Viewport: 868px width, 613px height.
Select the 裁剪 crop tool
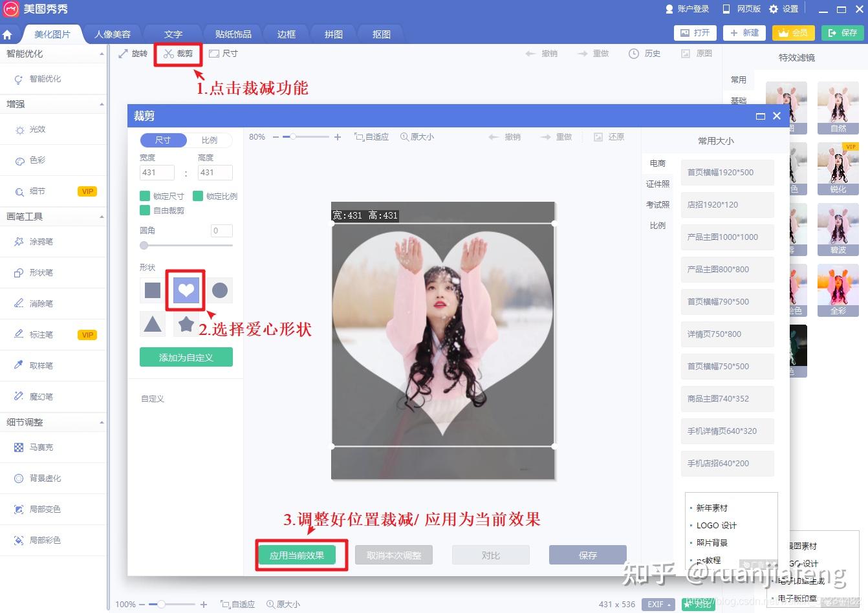pos(179,54)
